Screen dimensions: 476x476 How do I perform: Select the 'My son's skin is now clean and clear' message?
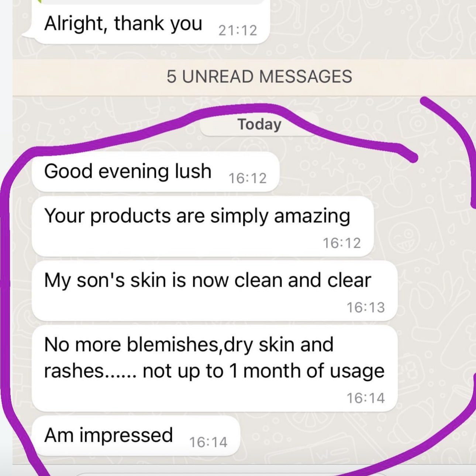(x=214, y=291)
